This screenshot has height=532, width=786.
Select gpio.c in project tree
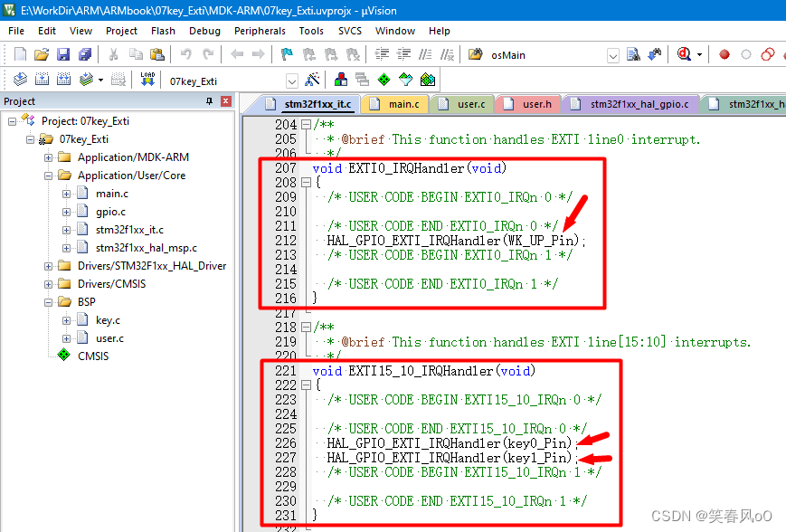(110, 212)
